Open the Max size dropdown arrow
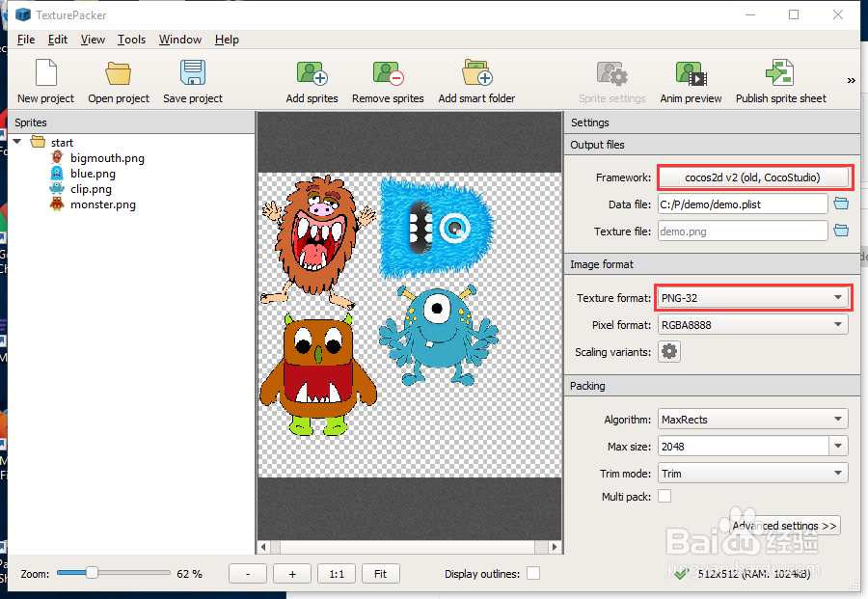 pos(839,446)
